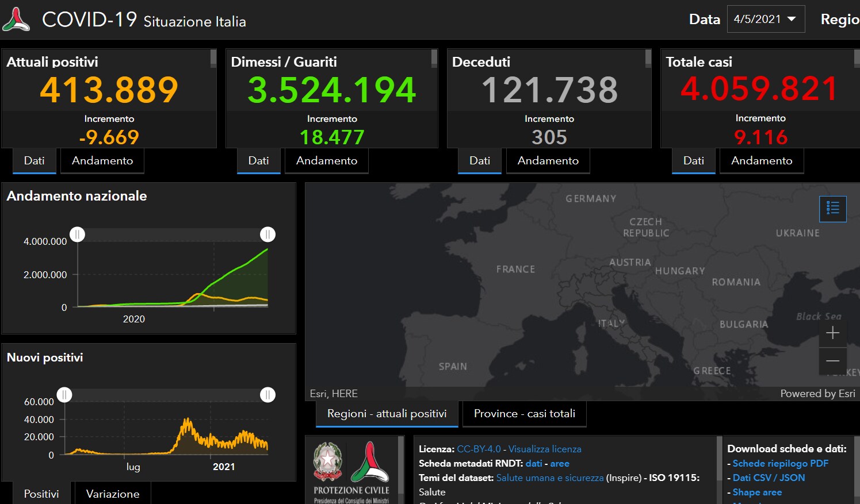Image resolution: width=860 pixels, height=504 pixels.
Task: Click the Italian Republic emblem
Action: (x=327, y=461)
